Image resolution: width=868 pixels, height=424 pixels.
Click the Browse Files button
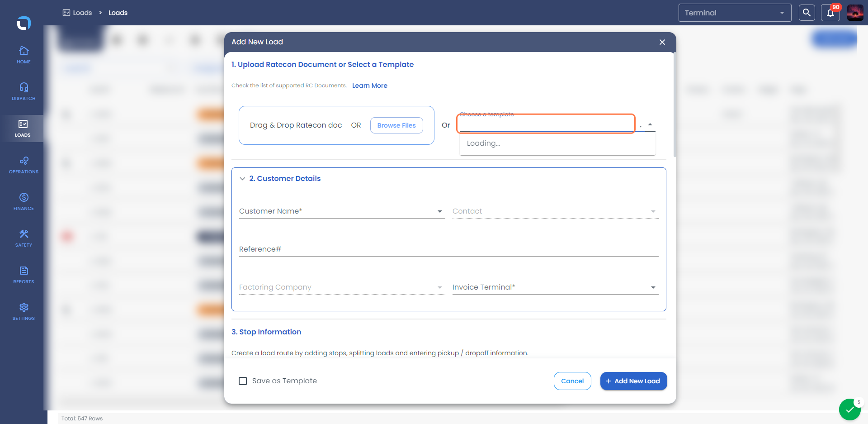click(396, 125)
